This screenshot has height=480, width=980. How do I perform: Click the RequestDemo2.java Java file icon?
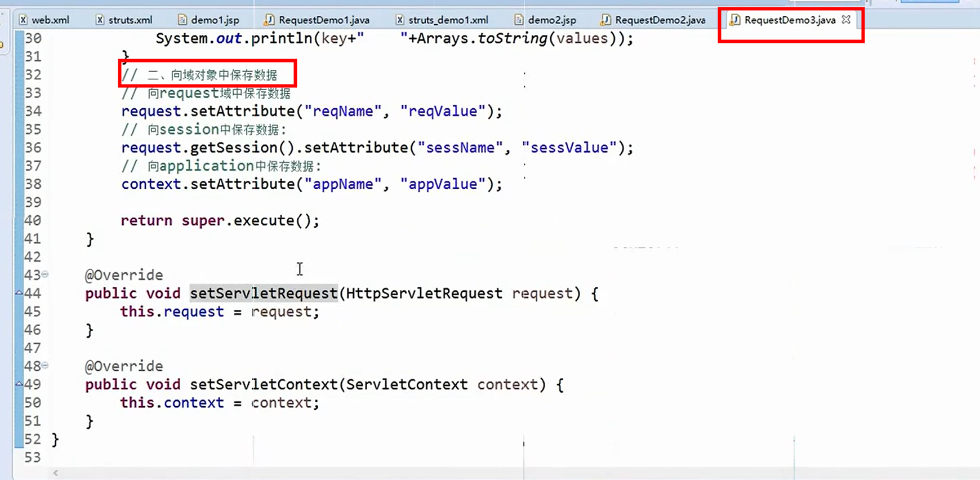point(605,20)
